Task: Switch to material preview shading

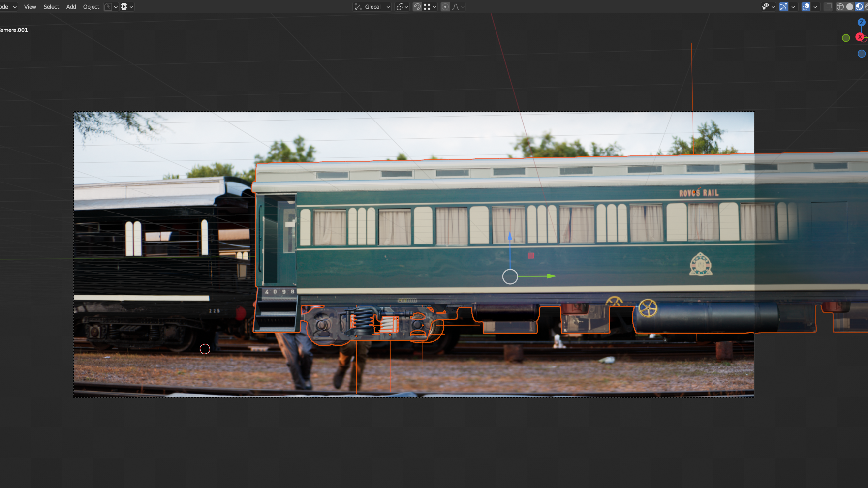Action: [x=859, y=7]
